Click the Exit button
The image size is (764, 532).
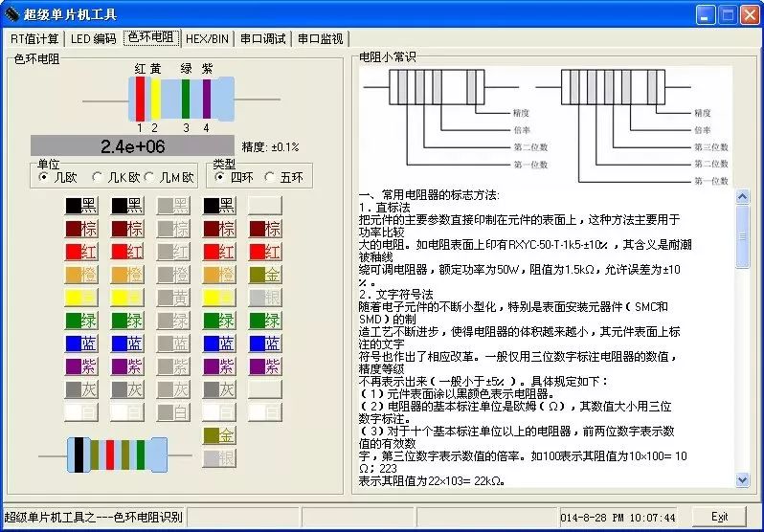719,517
